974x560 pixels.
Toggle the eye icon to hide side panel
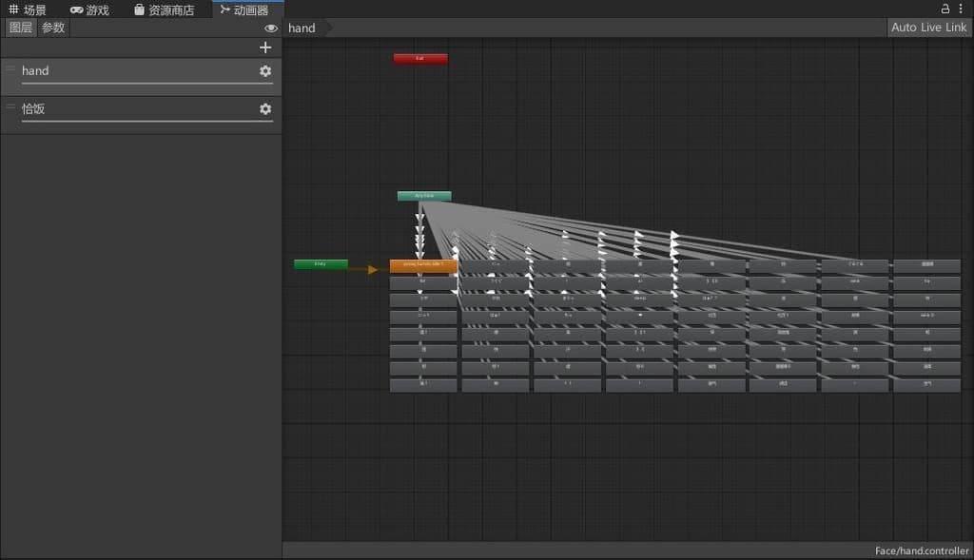pyautogui.click(x=271, y=29)
